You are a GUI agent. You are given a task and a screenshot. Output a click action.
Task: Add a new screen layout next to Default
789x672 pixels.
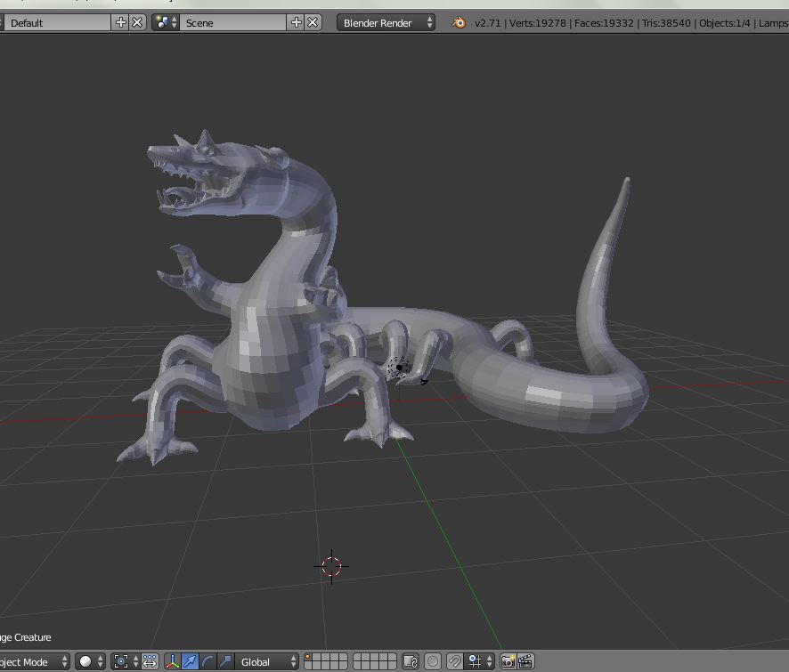(121, 22)
